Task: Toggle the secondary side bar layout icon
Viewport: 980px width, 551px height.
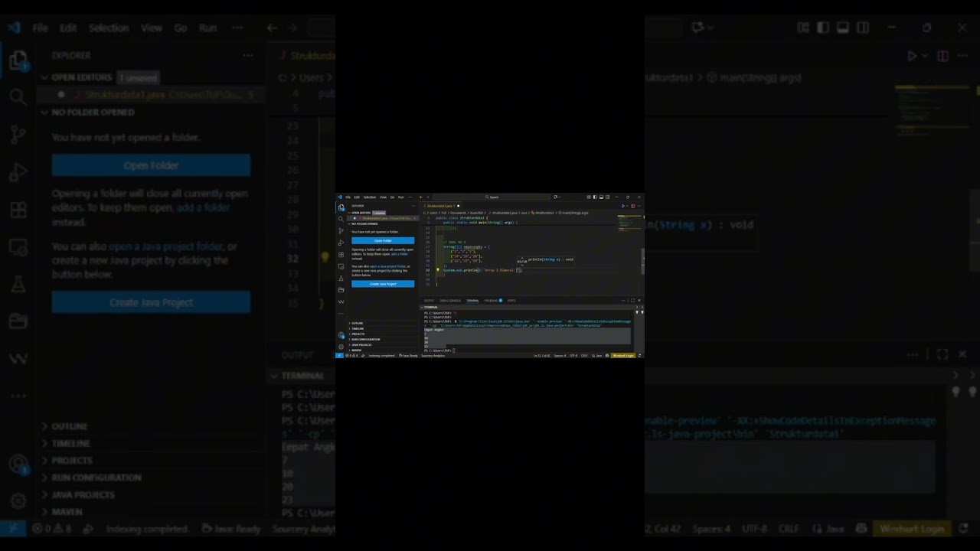Action: (608, 197)
